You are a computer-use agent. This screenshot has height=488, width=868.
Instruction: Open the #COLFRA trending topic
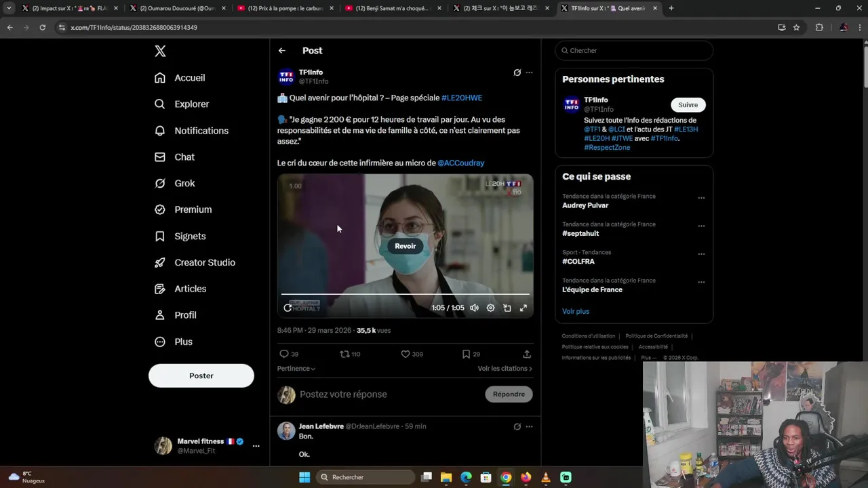point(578,262)
